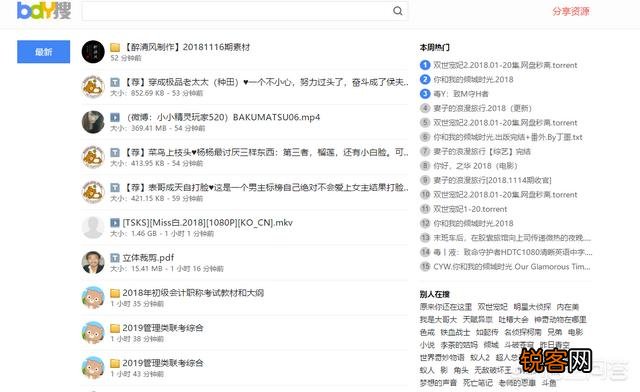Open grey default avatar beside Miss白 mkv

click(x=93, y=227)
